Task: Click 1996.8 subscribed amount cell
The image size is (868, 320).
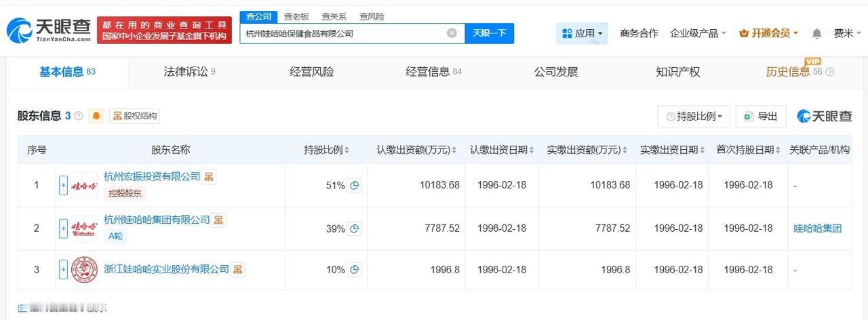Action: [x=445, y=270]
